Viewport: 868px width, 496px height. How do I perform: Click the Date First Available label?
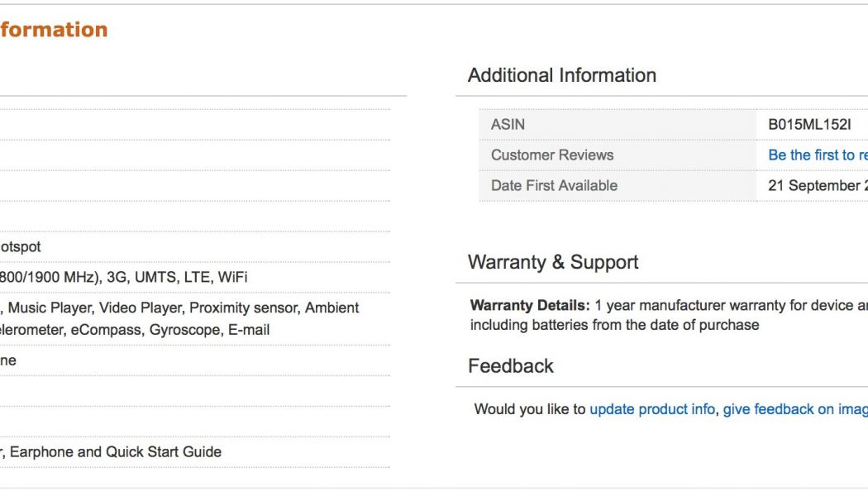[x=554, y=185]
